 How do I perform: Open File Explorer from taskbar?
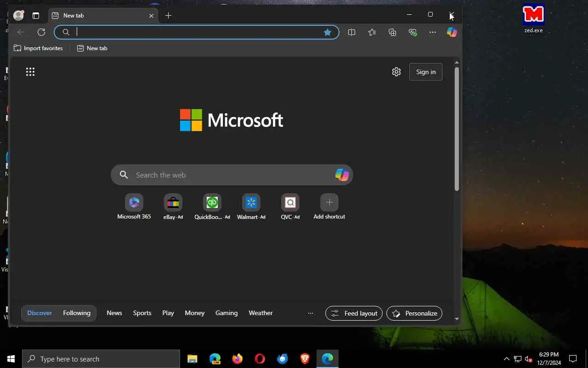coord(192,359)
